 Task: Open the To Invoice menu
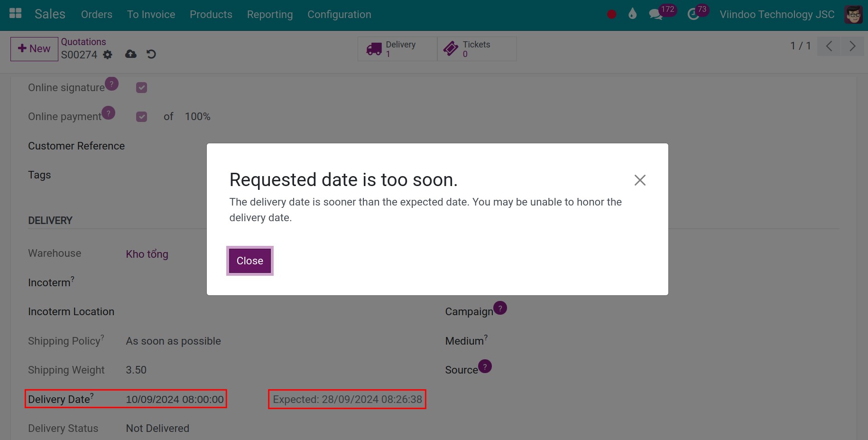coord(151,14)
